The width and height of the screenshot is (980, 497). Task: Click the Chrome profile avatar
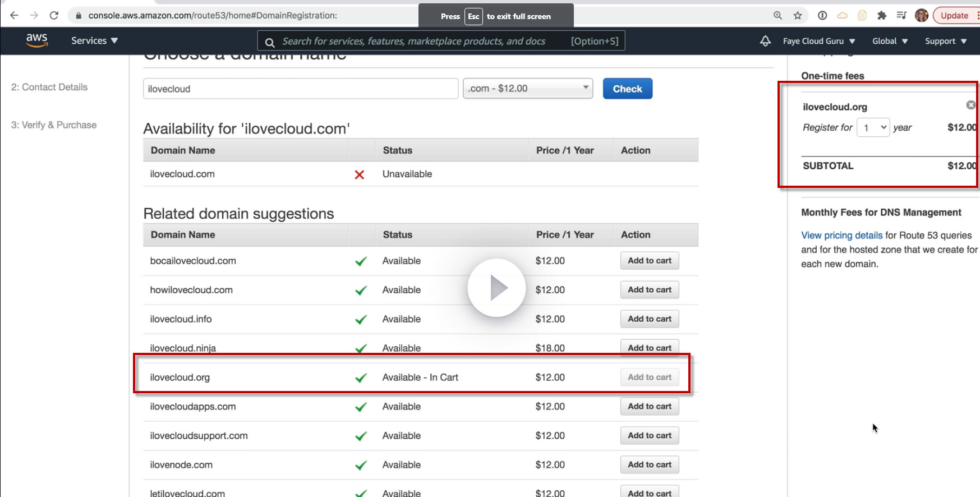(921, 16)
